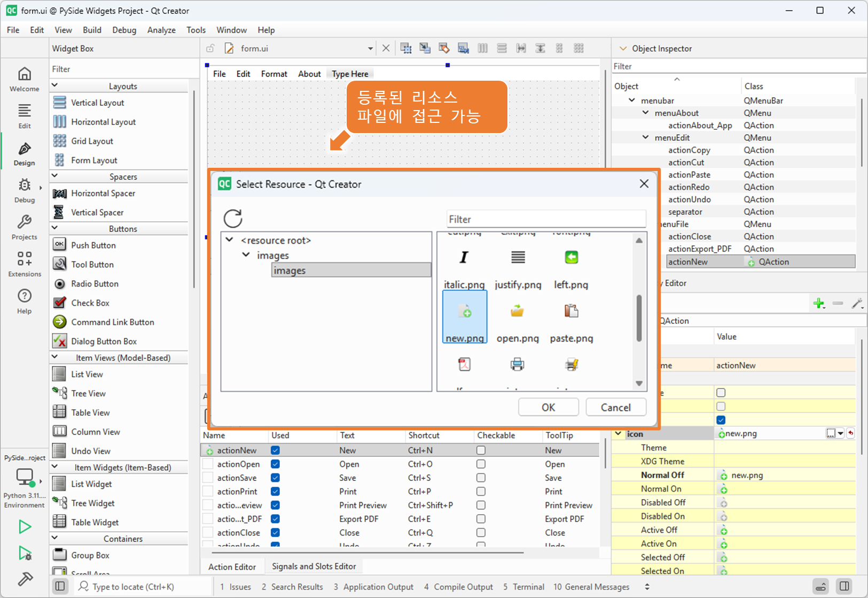Click Edit Widgets toolbar icon
868x598 pixels.
click(x=406, y=48)
